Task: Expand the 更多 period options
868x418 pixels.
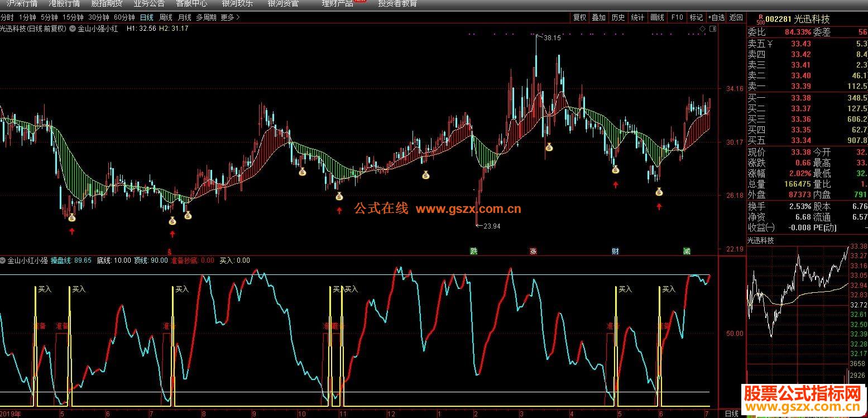Action: (230, 17)
